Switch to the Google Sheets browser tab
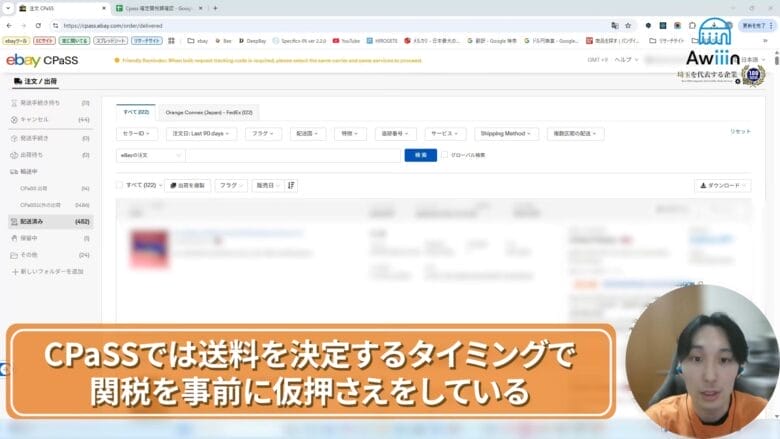 (159, 8)
